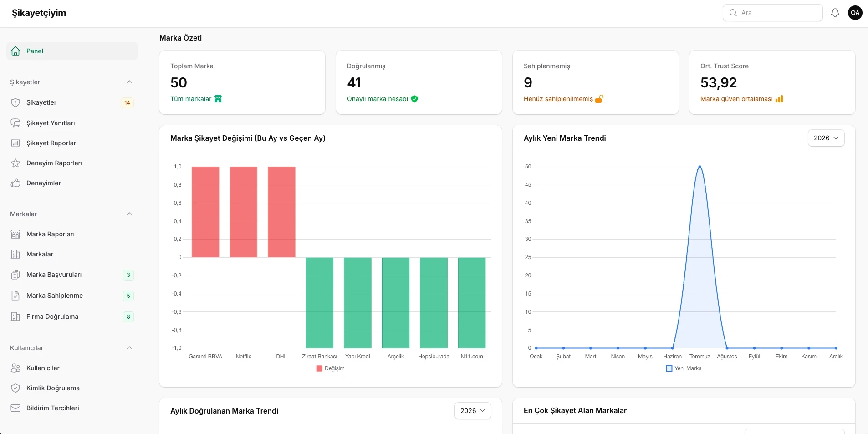The image size is (868, 434).
Task: Open year dropdown in Aylık Yeni Marka Trendi
Action: 826,138
